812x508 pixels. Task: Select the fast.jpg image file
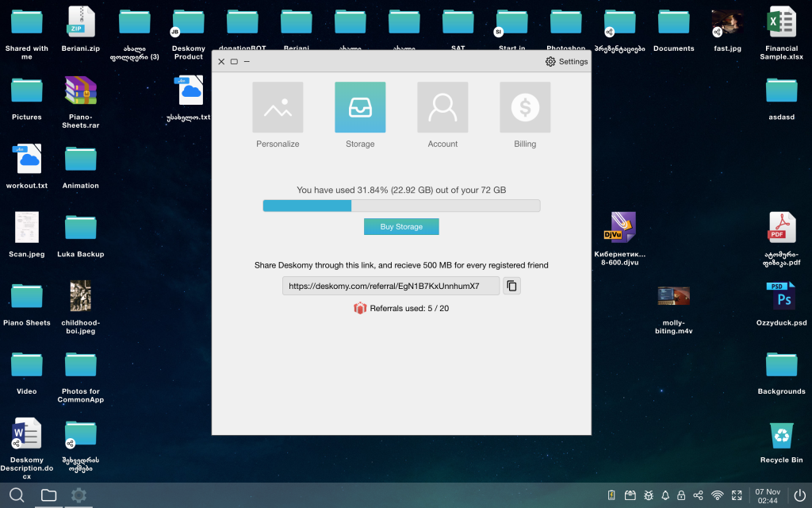728,30
